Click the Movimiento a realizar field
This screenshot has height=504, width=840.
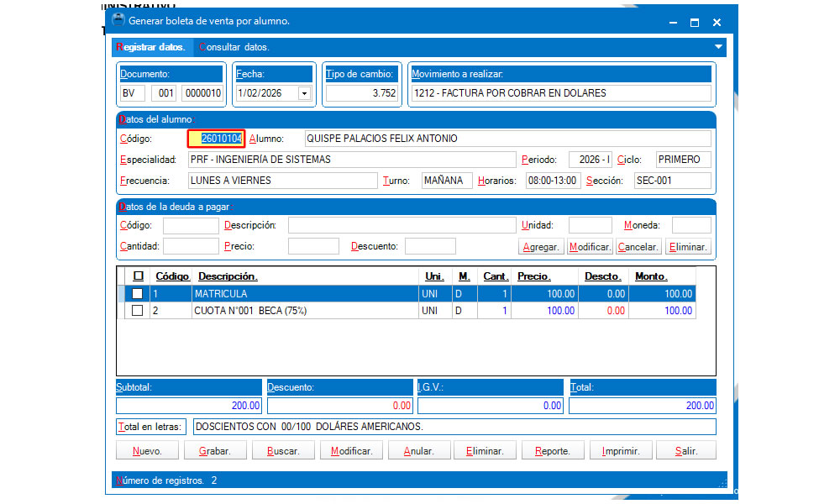(x=561, y=93)
